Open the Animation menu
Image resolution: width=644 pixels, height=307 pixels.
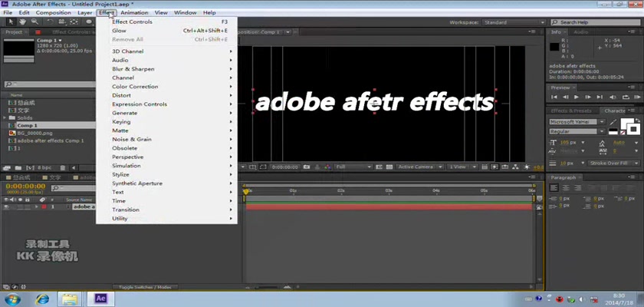point(134,13)
